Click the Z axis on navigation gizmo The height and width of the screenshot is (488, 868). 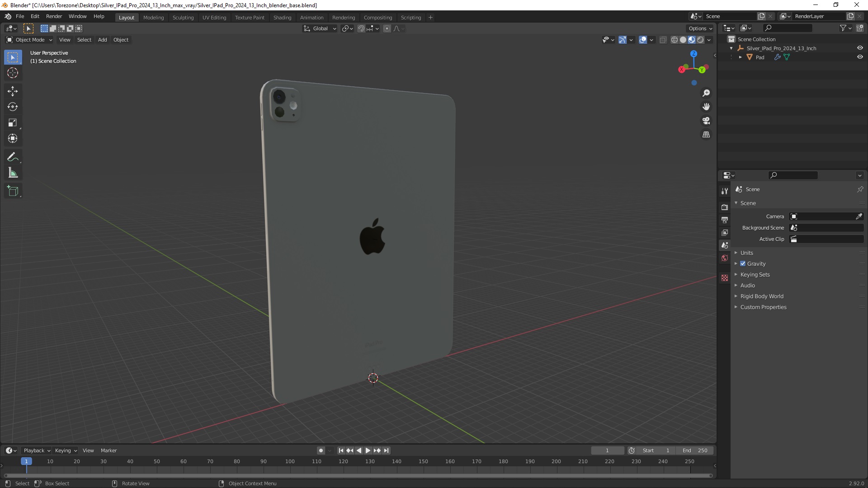693,54
